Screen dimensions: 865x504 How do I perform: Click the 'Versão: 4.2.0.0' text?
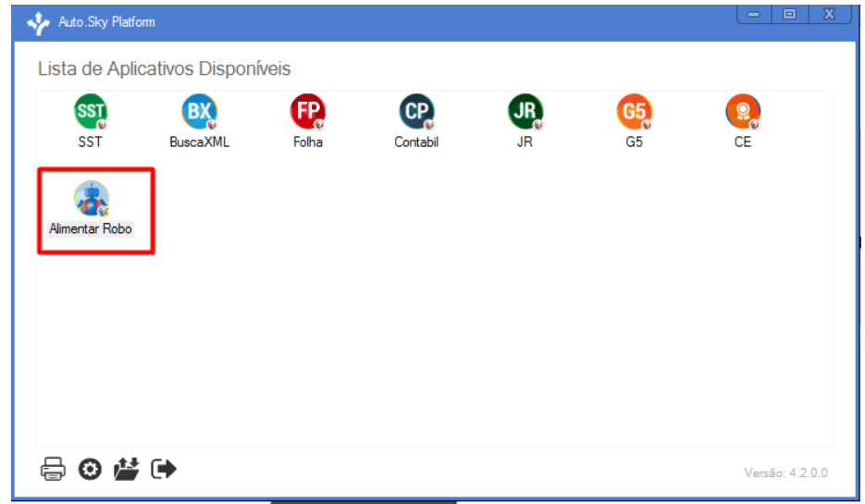pyautogui.click(x=786, y=473)
